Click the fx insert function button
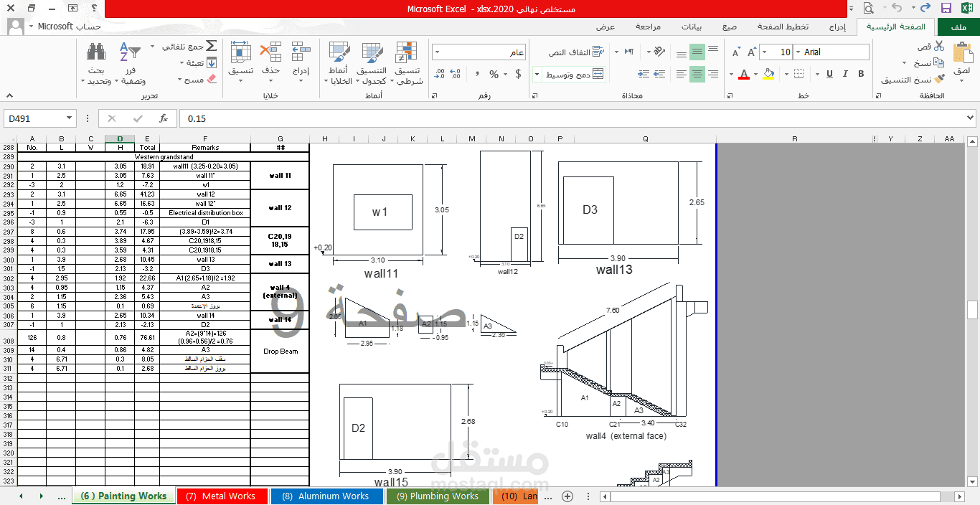The width and height of the screenshot is (980, 505). pyautogui.click(x=164, y=118)
